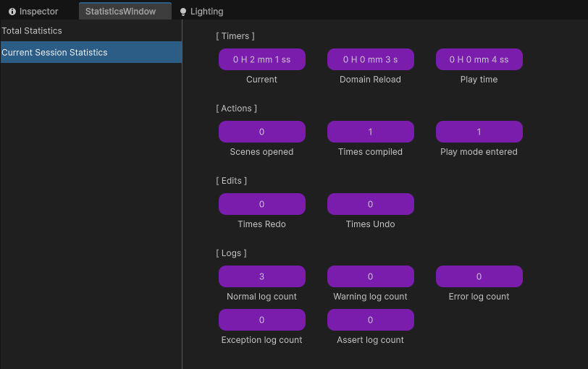Click the Times Redo count box
Image resolution: width=588 pixels, height=369 pixels.
coord(261,204)
